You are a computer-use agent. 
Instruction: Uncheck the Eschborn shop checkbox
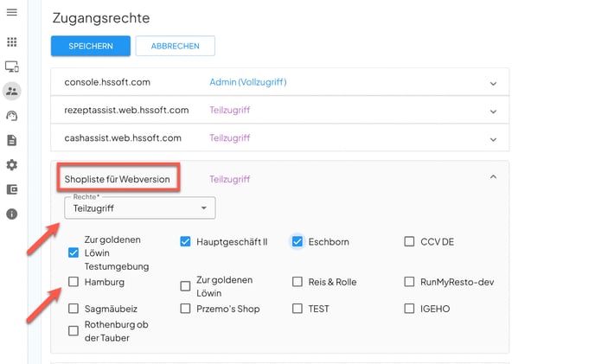pos(297,242)
